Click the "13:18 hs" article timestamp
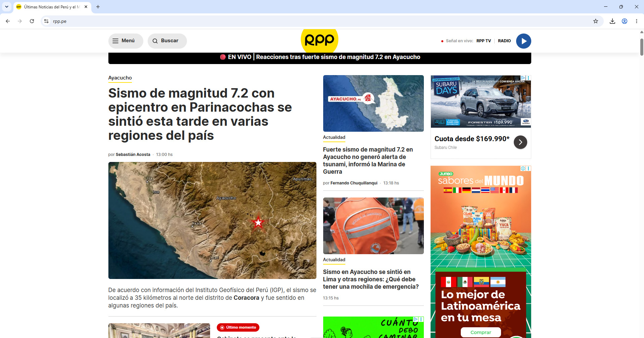644x338 pixels. tap(391, 183)
